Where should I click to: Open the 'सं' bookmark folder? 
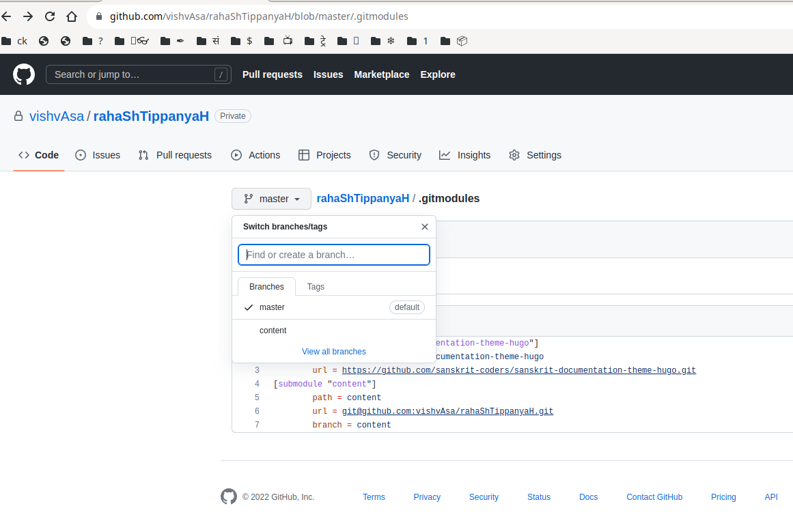tap(208, 41)
